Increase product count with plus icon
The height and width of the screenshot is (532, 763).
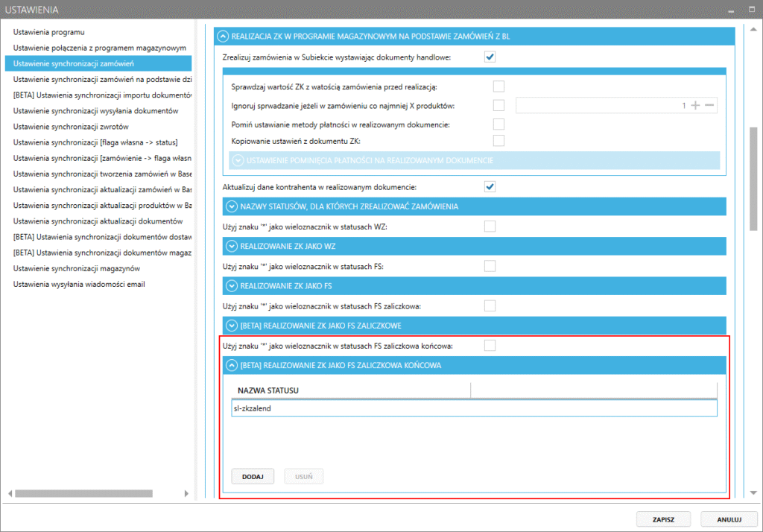click(x=695, y=106)
